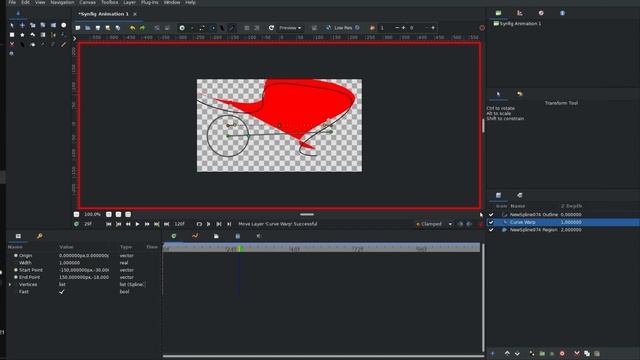640x360 pixels.
Task: Open the Canvas Browser panel icon
Action: point(498,13)
